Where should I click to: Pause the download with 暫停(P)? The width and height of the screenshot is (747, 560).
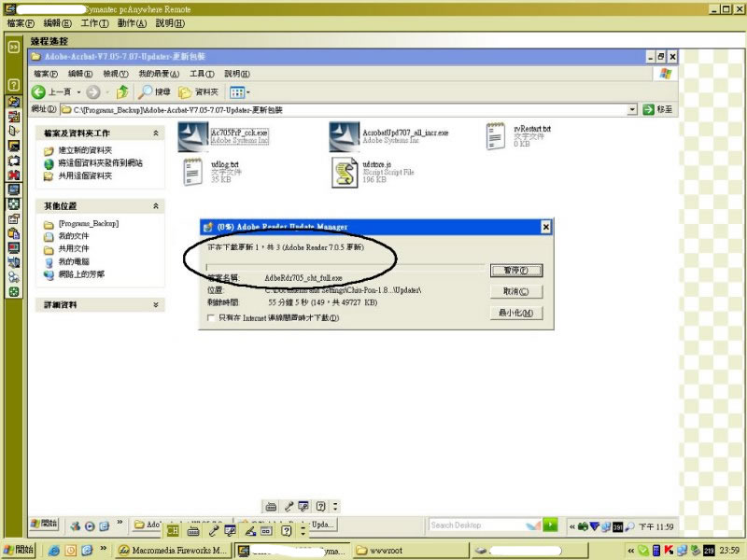(x=516, y=271)
